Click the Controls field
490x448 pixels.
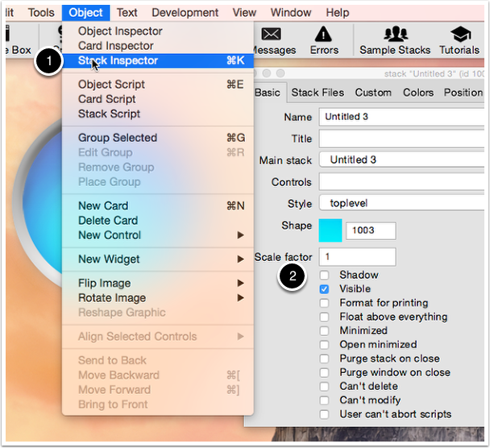click(x=401, y=182)
